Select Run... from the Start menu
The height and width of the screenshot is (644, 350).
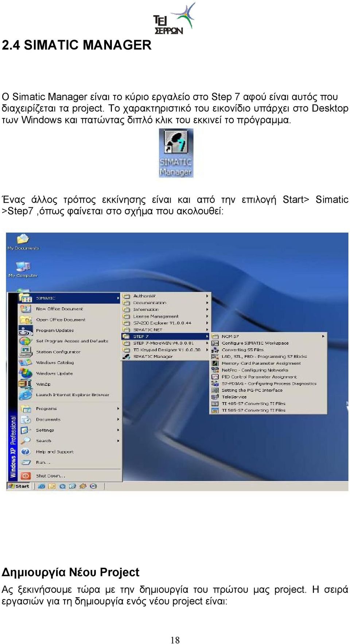point(70,463)
